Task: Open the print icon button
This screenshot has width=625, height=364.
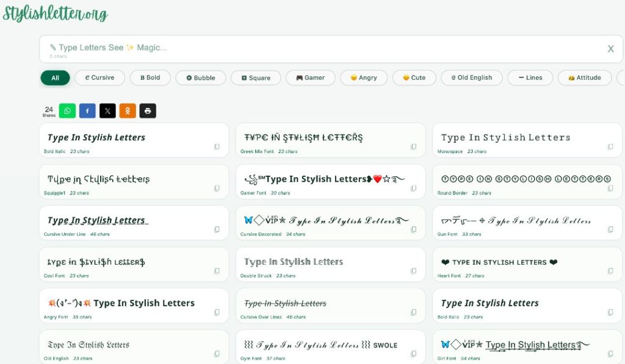Action: [148, 111]
